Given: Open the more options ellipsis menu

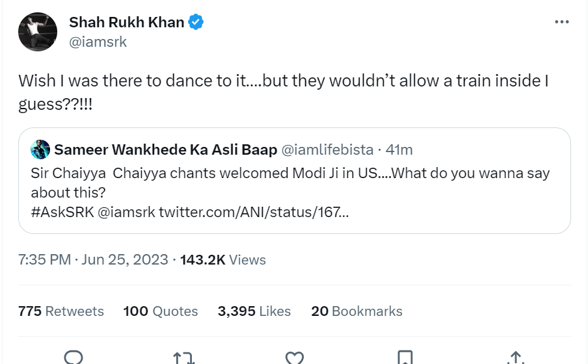Looking at the screenshot, I should pyautogui.click(x=561, y=22).
